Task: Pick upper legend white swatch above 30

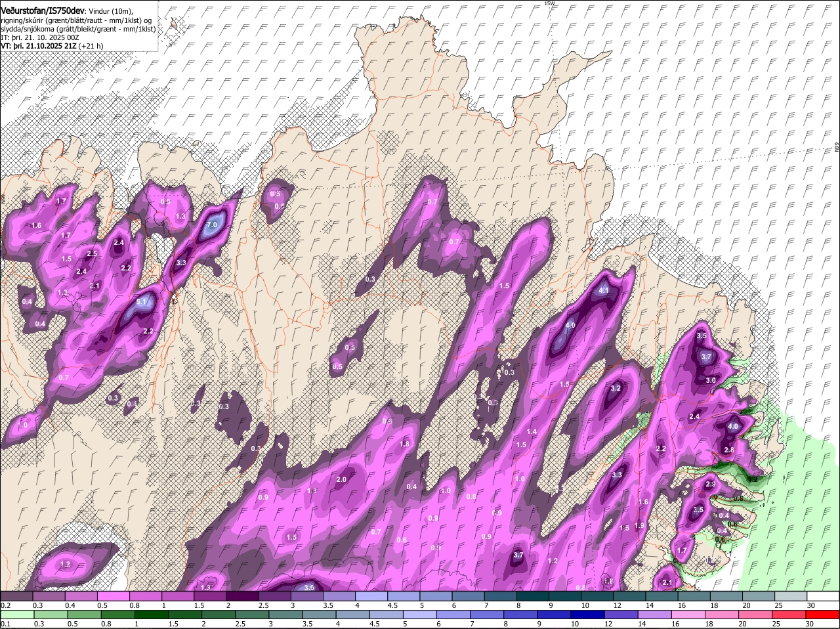Action: (x=824, y=596)
